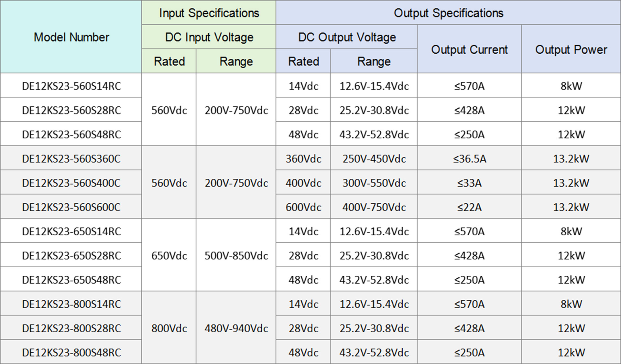Select the 600Vdc rated output cell

(x=303, y=207)
